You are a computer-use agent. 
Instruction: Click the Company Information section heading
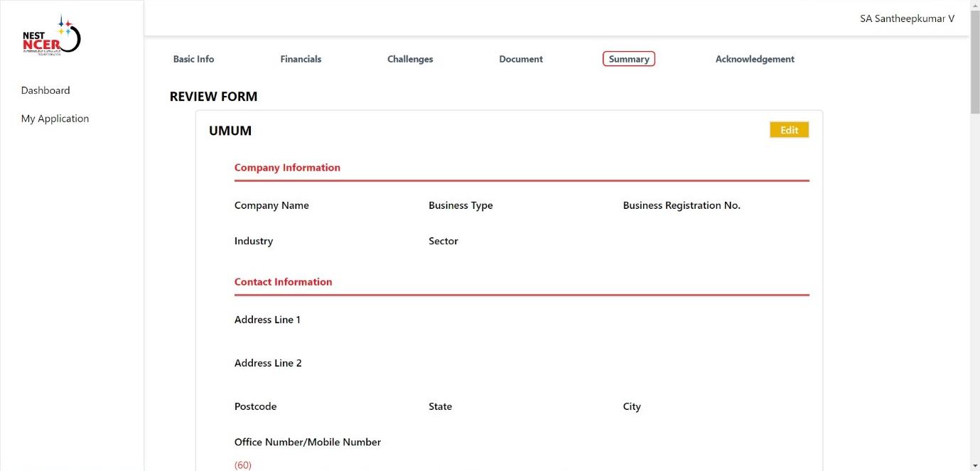pos(287,168)
